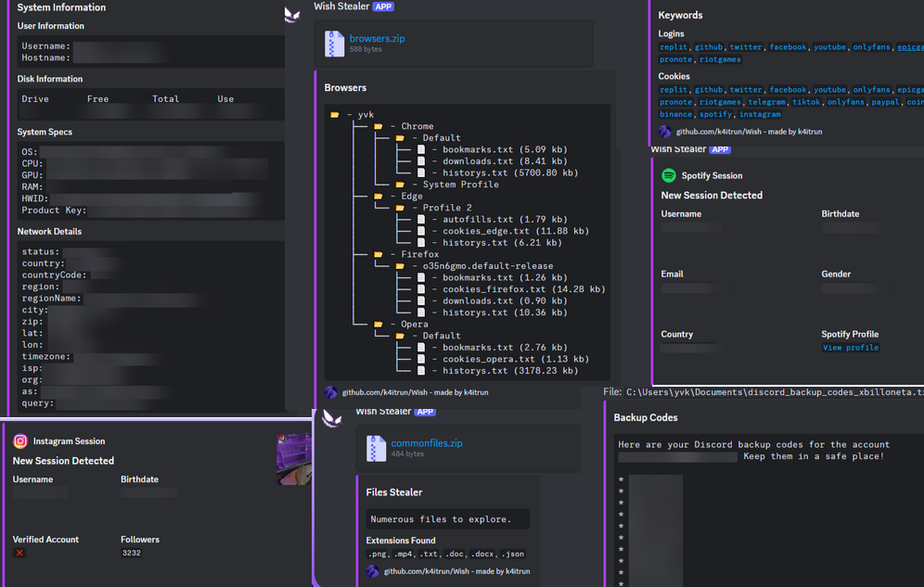The width and height of the screenshot is (924, 587).
Task: Click the Profile 2 folder icon
Action: coord(400,208)
